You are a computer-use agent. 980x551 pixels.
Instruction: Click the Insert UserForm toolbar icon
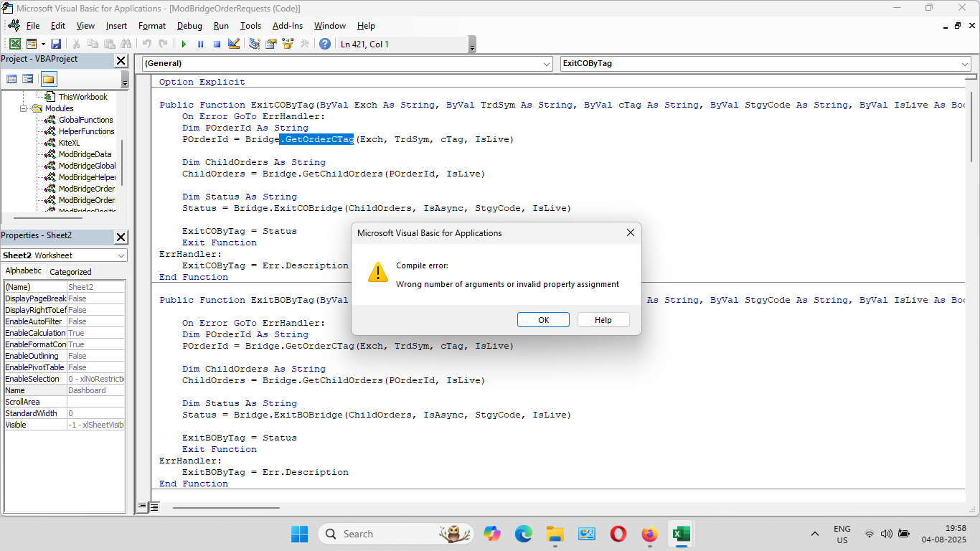tap(31, 44)
